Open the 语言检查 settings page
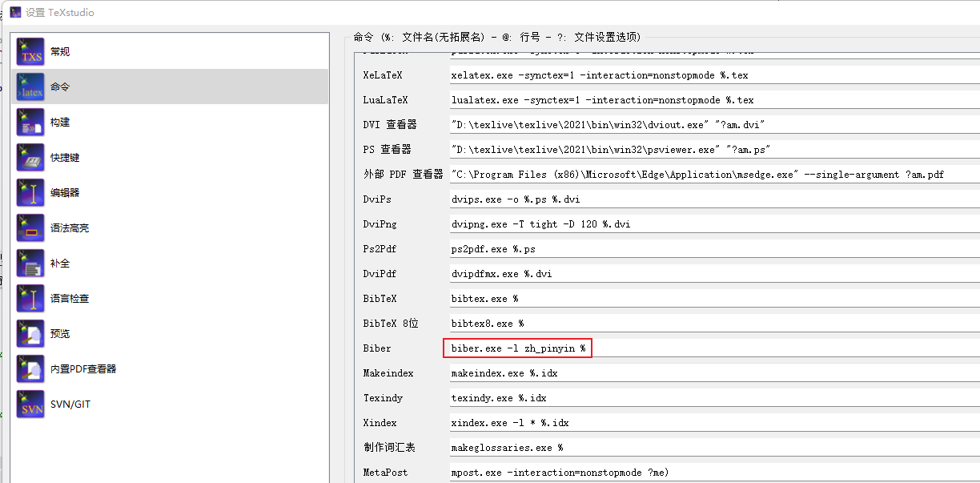This screenshot has width=980, height=483. (169, 298)
